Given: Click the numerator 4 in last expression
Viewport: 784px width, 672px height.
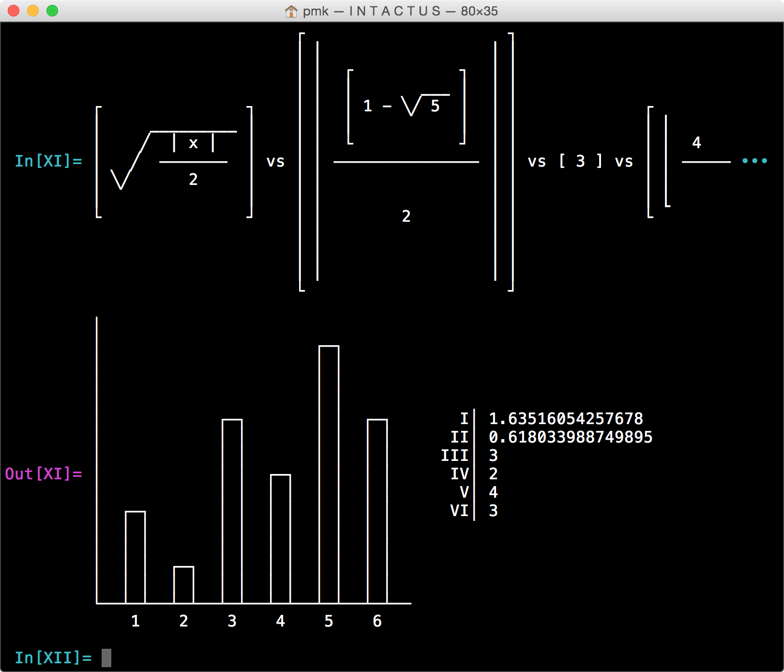Looking at the screenshot, I should tap(697, 142).
